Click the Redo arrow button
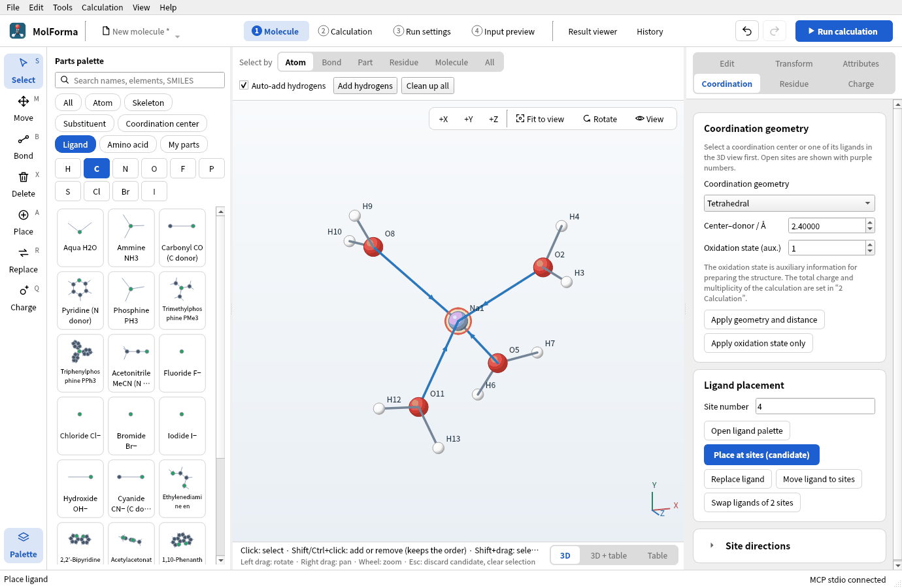 (775, 31)
